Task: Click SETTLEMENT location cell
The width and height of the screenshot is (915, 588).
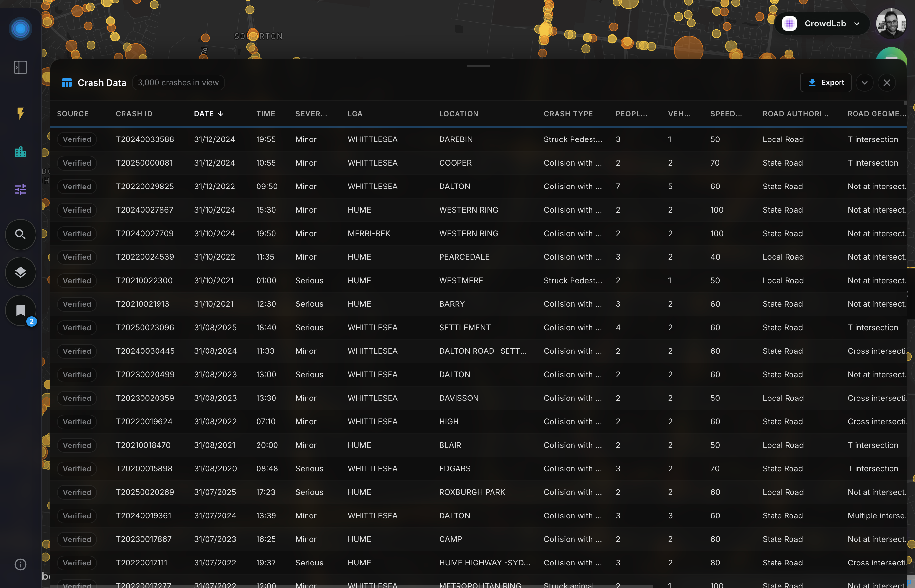Action: (465, 328)
